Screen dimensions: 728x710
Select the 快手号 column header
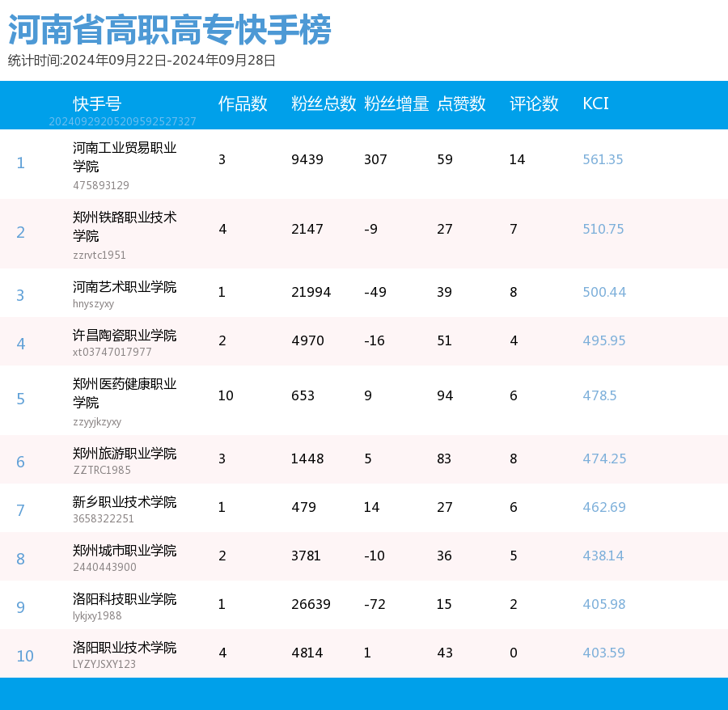pyautogui.click(x=97, y=104)
